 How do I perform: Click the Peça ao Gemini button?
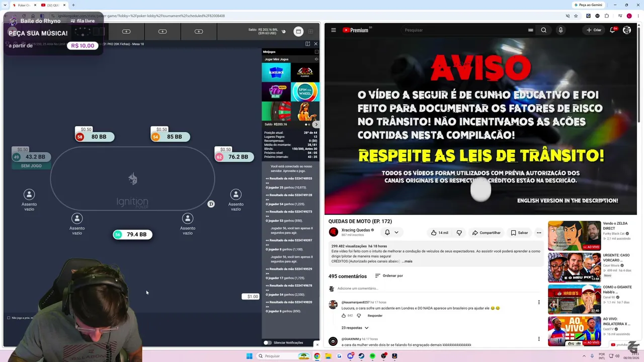[588, 5]
